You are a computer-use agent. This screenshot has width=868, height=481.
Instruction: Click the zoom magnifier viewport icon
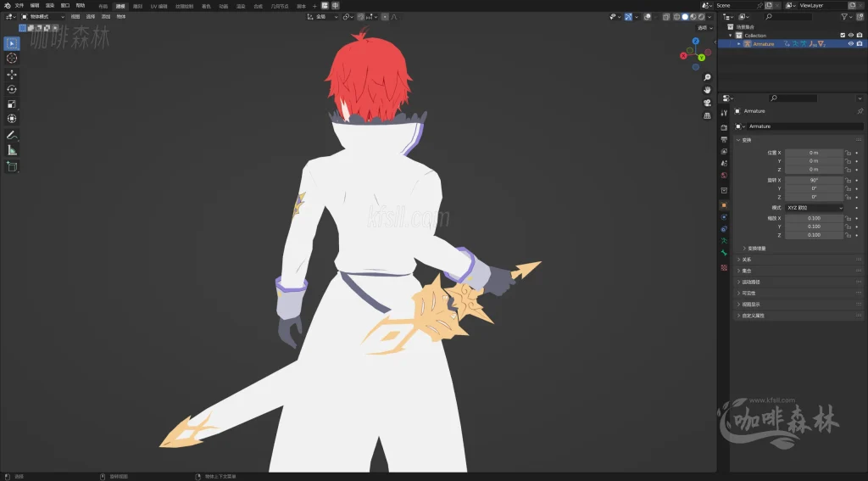point(707,77)
